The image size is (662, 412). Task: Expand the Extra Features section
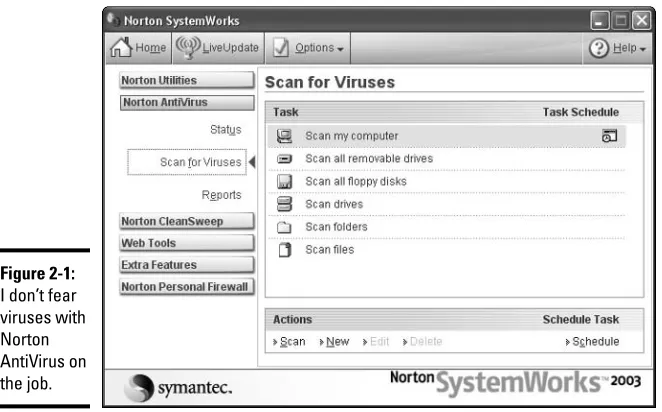187,265
